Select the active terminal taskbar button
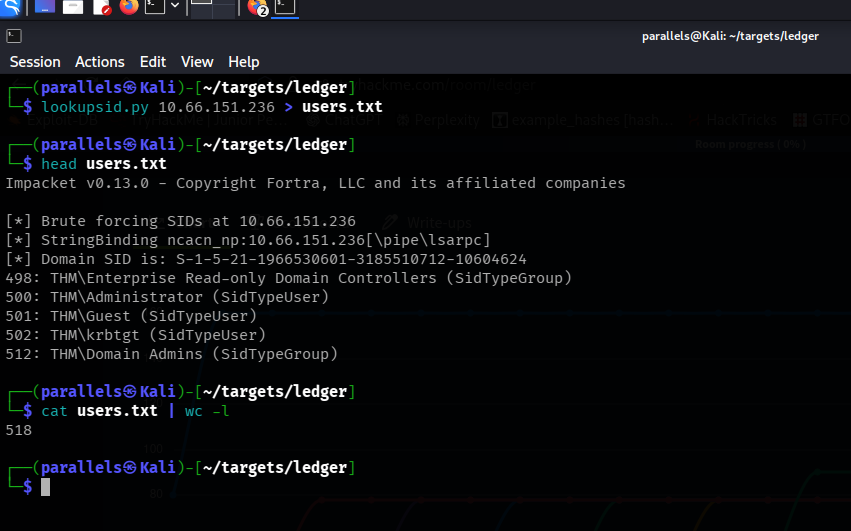Image resolution: width=851 pixels, height=531 pixels. click(285, 8)
